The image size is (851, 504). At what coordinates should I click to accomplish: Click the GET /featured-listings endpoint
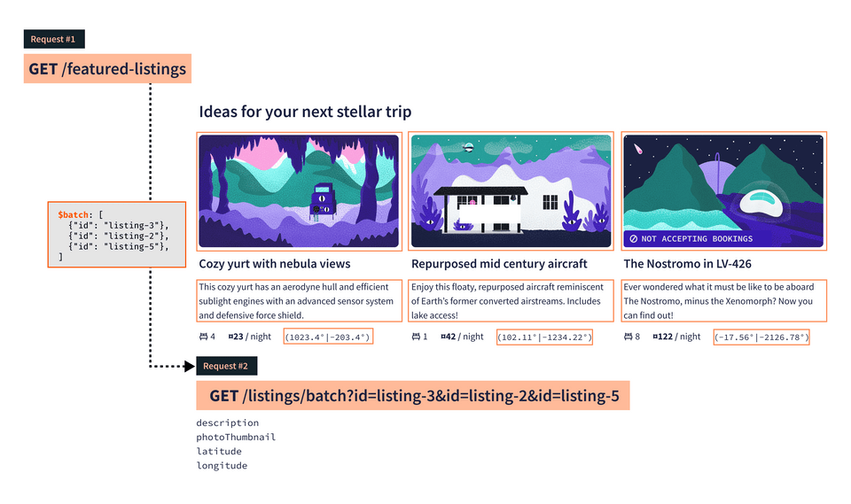coord(107,69)
